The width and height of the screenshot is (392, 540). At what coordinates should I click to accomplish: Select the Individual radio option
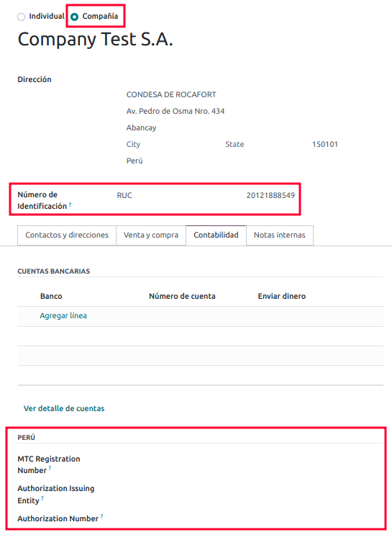tap(22, 17)
